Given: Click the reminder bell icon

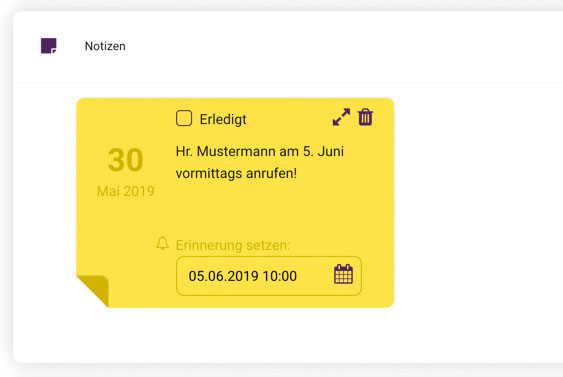Looking at the screenshot, I should pyautogui.click(x=162, y=243).
